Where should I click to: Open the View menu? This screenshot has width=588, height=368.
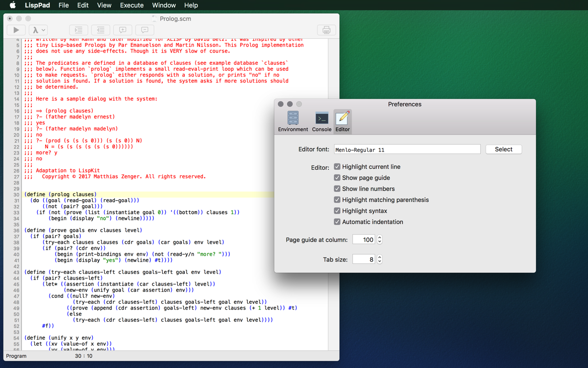click(104, 5)
